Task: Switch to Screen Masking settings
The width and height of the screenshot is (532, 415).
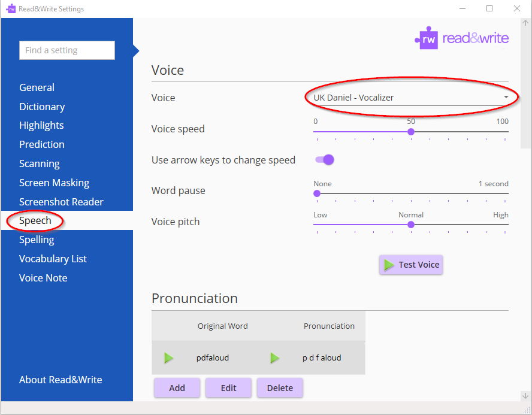Action: click(x=55, y=183)
